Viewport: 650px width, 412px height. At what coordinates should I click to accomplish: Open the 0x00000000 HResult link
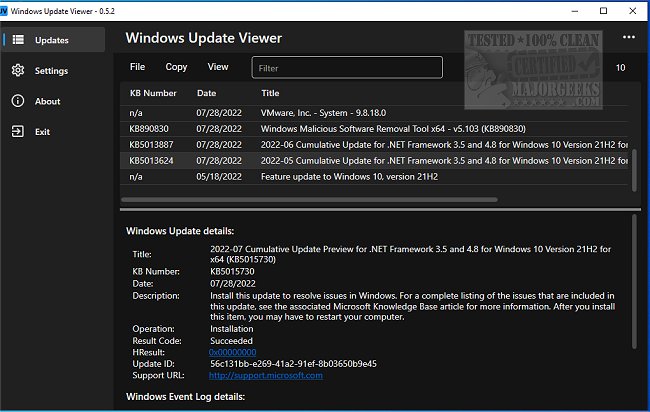(233, 352)
